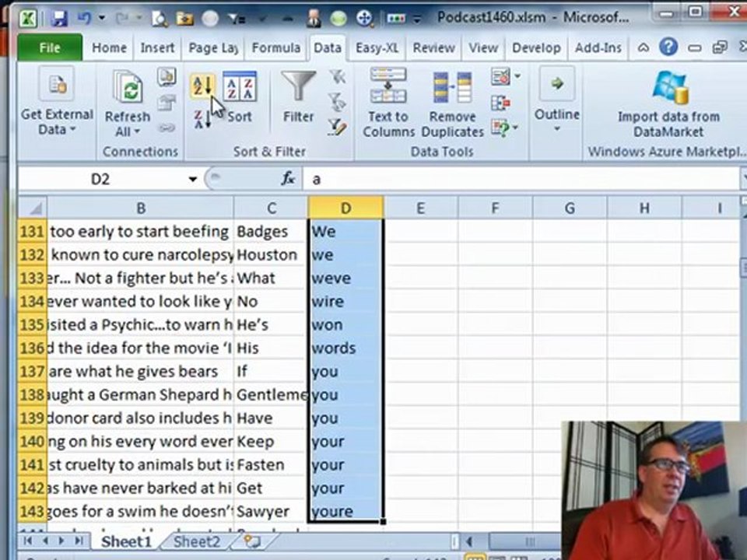Click the Save icon in quick access toolbar
Viewport: 747px width, 560px height.
click(x=60, y=19)
